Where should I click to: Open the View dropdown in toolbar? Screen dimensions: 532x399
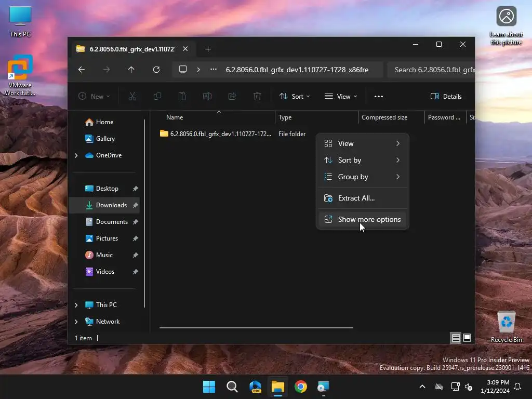pyautogui.click(x=341, y=96)
